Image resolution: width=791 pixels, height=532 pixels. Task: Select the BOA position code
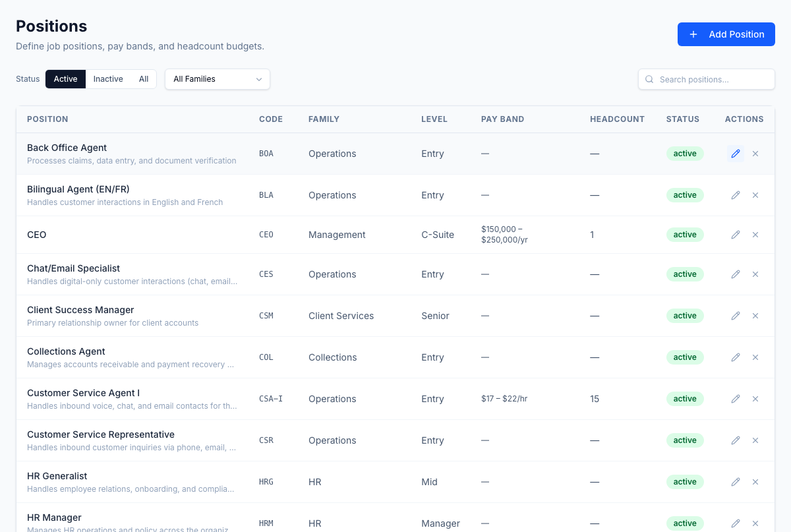coord(266,154)
